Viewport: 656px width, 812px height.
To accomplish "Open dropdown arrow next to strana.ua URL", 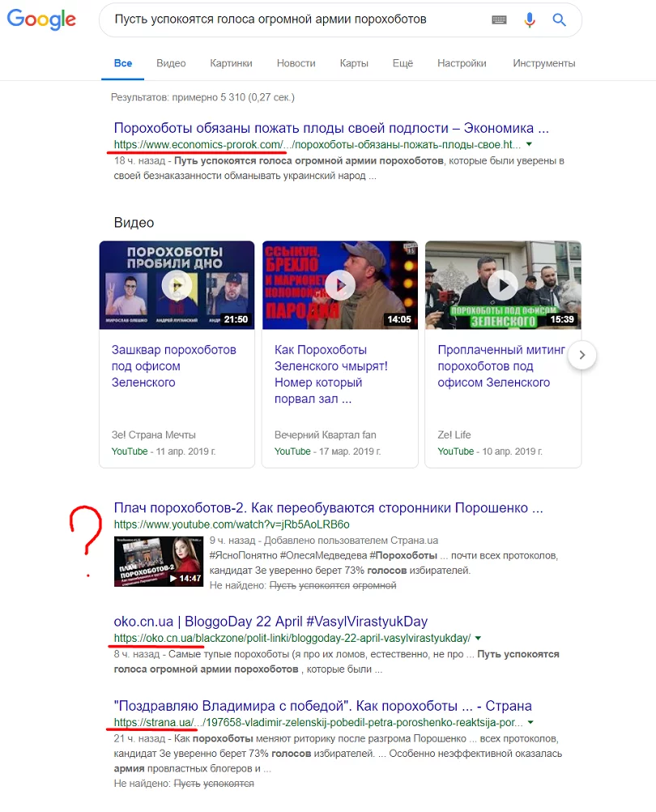I will [530, 722].
